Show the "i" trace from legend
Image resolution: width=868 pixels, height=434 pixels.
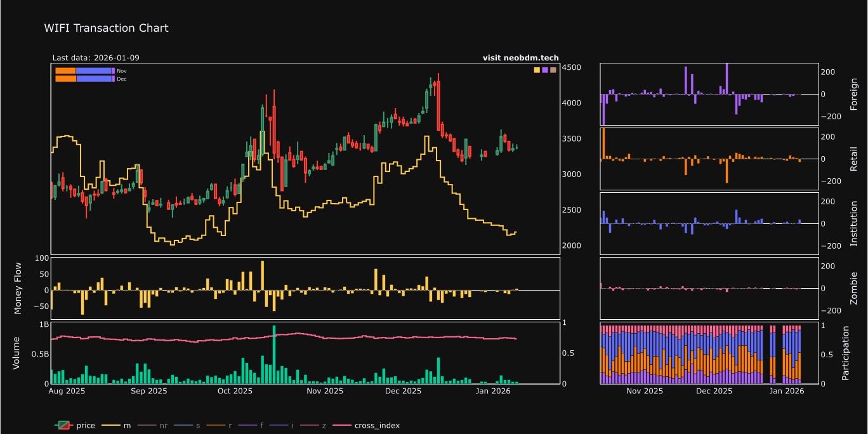point(293,425)
